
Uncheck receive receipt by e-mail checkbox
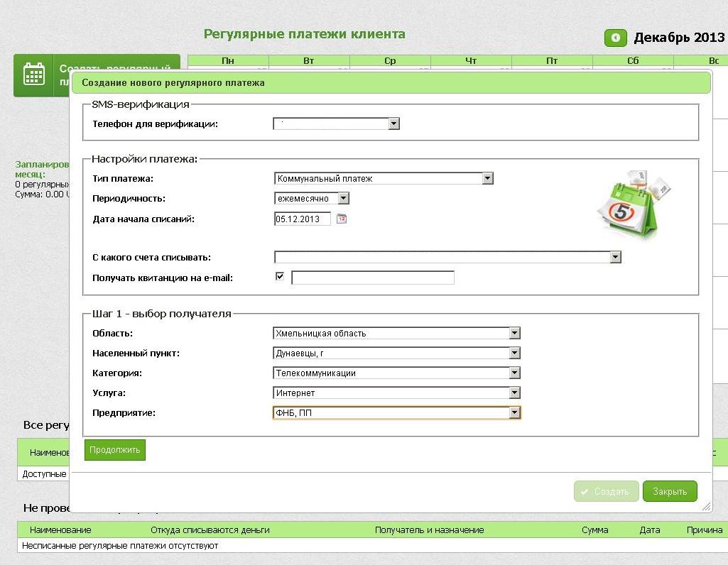pos(280,277)
